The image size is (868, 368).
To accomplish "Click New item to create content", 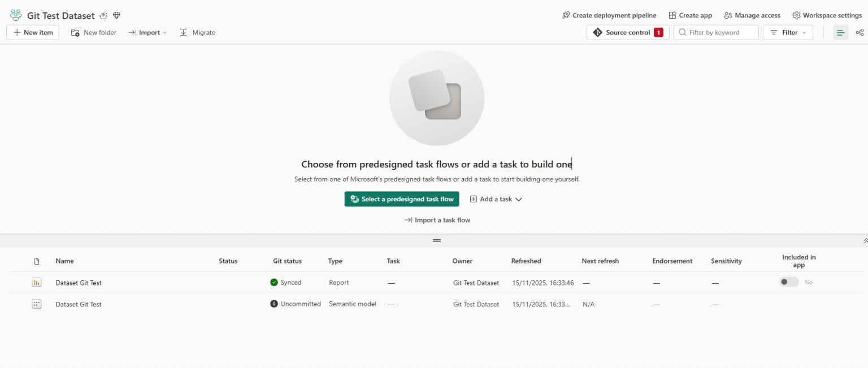I will (32, 32).
